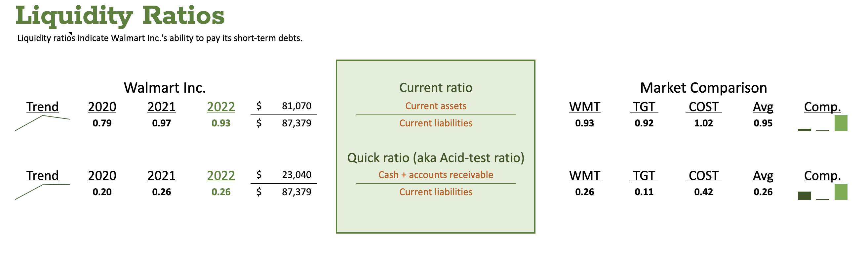
Task: Select the Cash + accounts receivable label
Action: coord(436,175)
